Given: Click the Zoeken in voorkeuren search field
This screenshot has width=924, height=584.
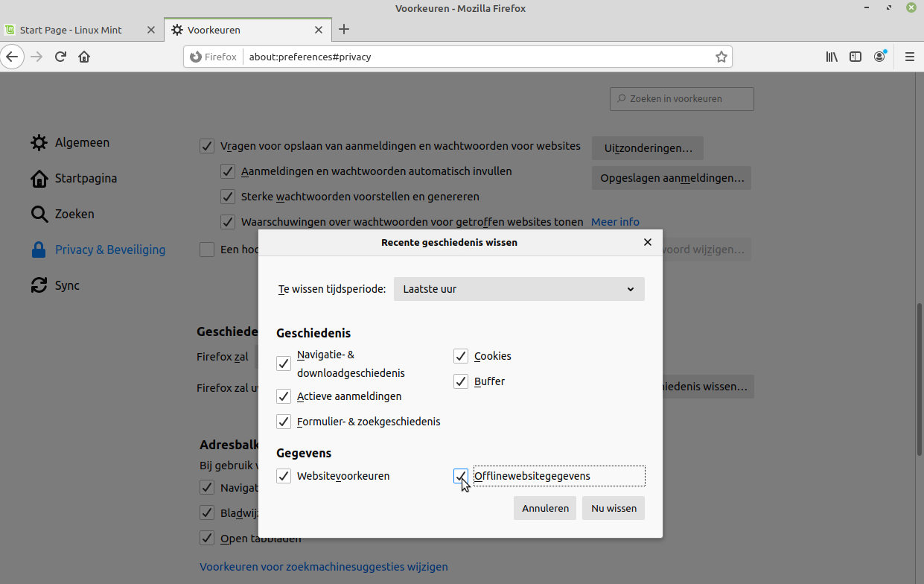Looking at the screenshot, I should coord(681,98).
